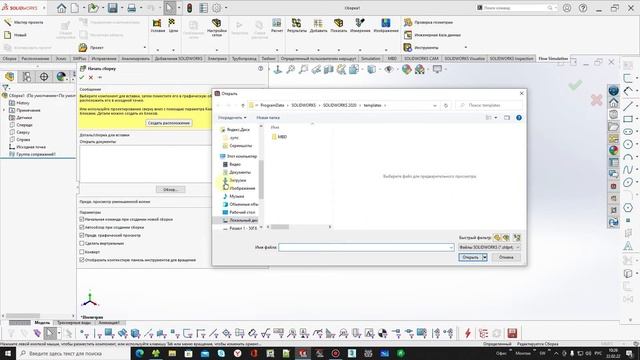Click the Новый project icon in ribbon
This screenshot has height=360, width=640.
(x=16, y=35)
